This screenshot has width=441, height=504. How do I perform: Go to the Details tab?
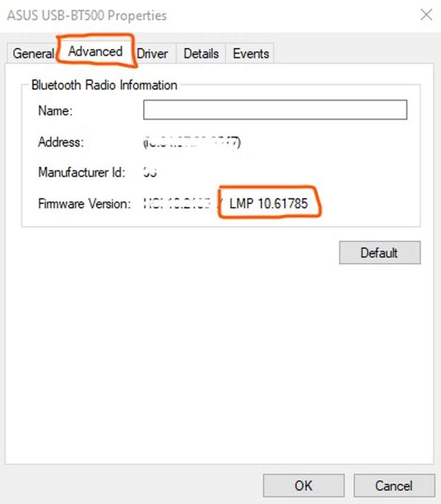click(x=201, y=54)
